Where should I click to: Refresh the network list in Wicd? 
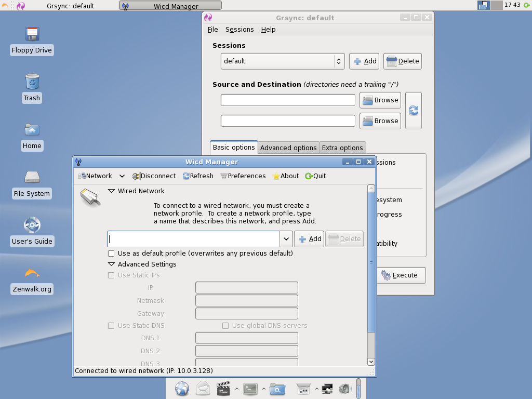click(x=198, y=176)
